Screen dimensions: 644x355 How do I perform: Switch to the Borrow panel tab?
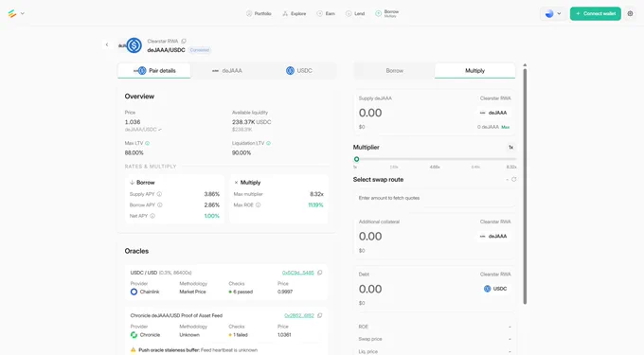point(394,71)
